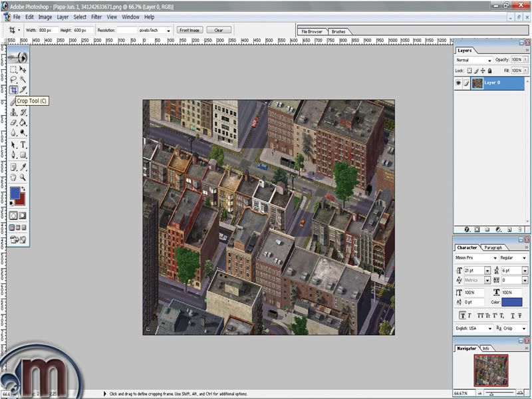Viewport: 532px width, 399px height.
Task: Toggle lock all
Action: point(490,70)
